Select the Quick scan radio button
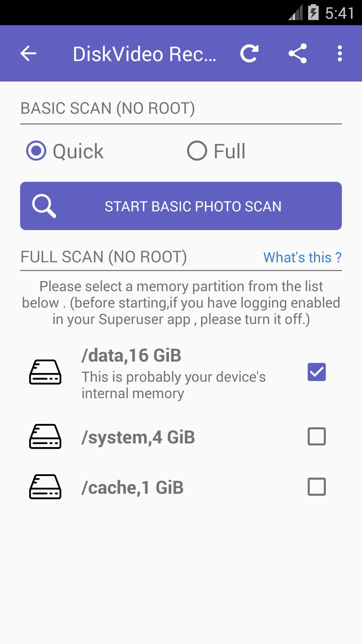Image resolution: width=362 pixels, height=644 pixels. (36, 151)
